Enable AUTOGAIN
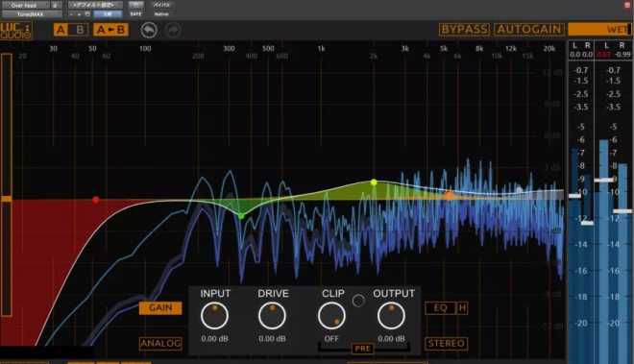The image size is (634, 364). point(529,30)
